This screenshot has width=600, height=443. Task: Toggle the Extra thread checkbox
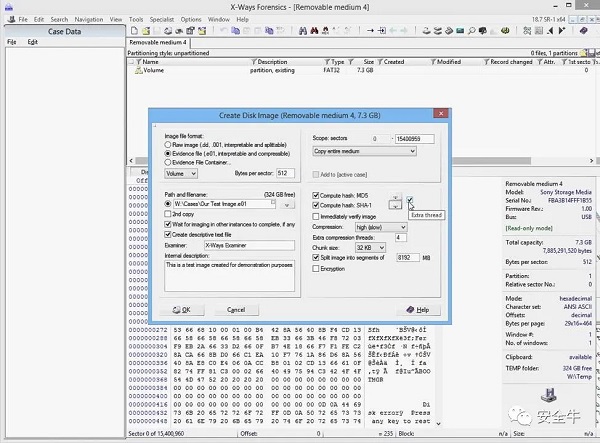[x=409, y=200]
